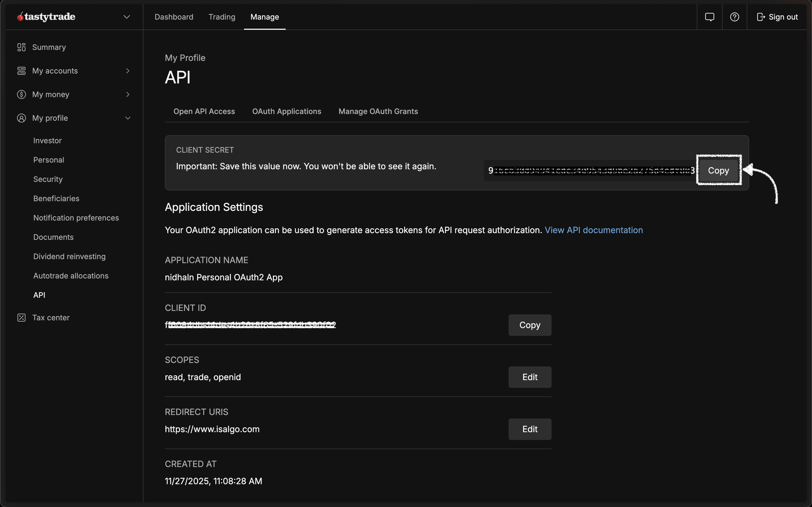Select Security in the profile sidebar

pos(48,179)
